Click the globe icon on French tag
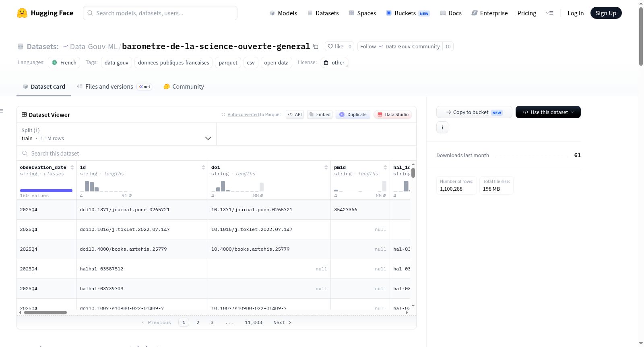 point(54,62)
